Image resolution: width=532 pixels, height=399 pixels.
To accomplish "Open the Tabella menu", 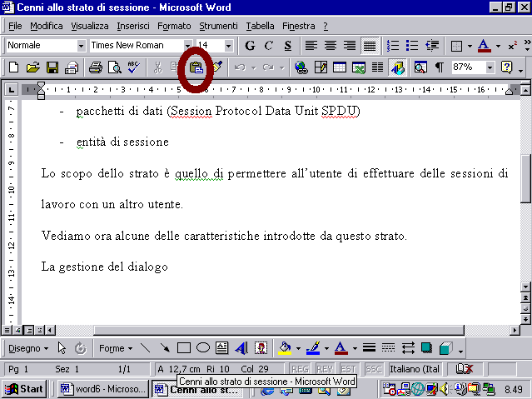I will pyautogui.click(x=261, y=26).
